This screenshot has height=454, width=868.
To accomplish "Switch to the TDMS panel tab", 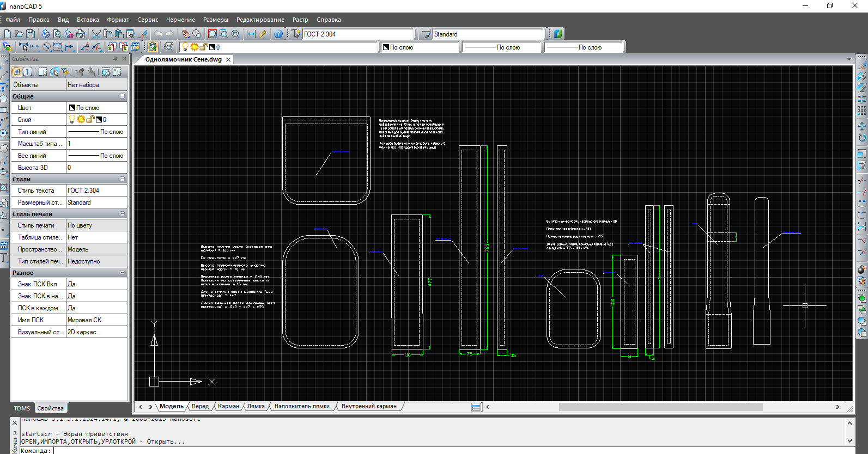I will pos(22,408).
